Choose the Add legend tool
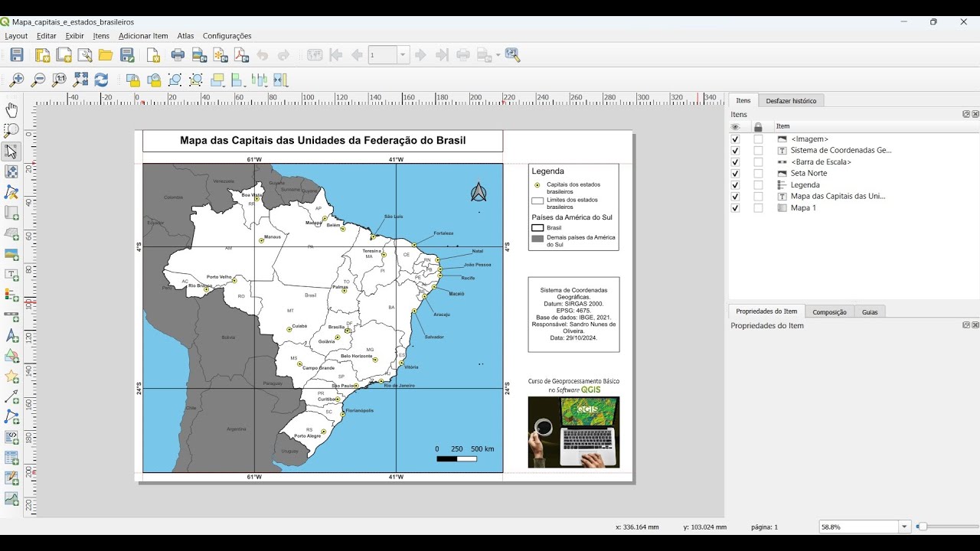 11,295
